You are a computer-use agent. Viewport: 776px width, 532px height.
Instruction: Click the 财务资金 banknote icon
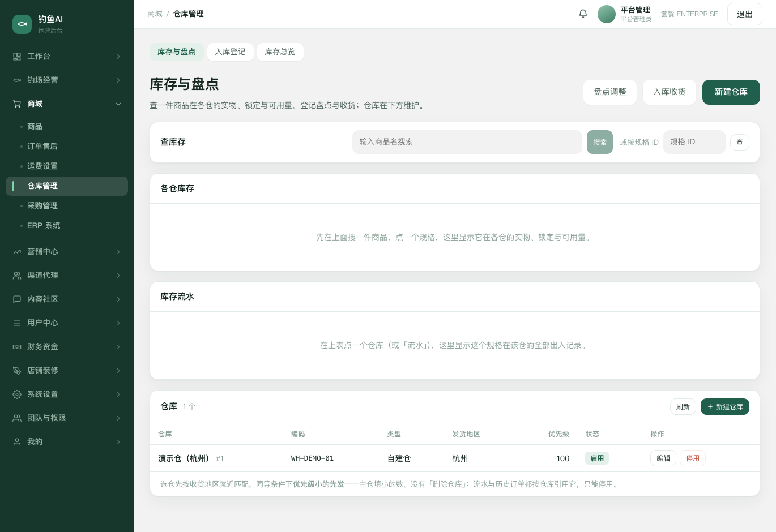tap(17, 347)
